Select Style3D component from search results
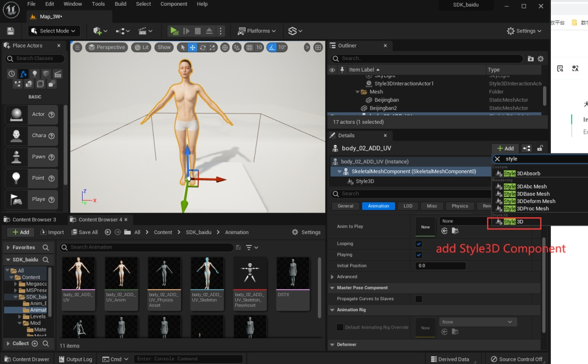This screenshot has height=364, width=588. (x=514, y=222)
